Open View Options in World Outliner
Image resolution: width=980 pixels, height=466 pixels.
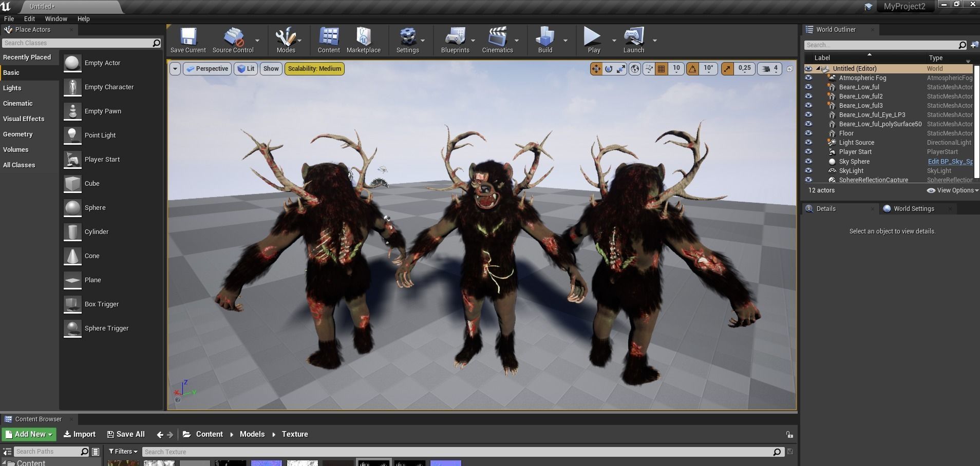click(952, 190)
